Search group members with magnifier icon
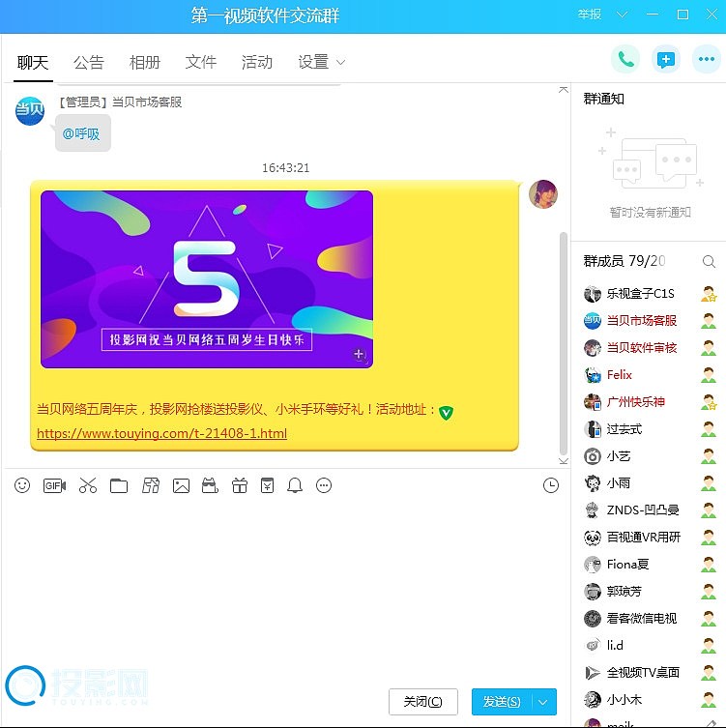This screenshot has width=726, height=728. (x=709, y=261)
